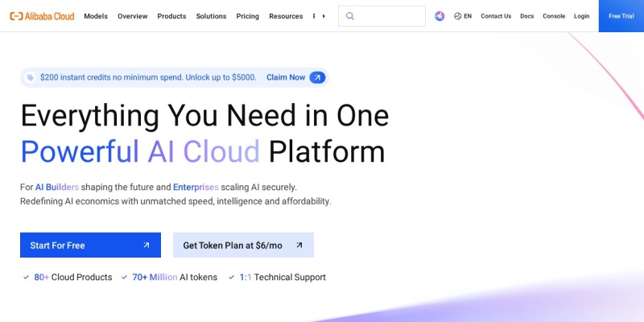
Task: Click the arrow icon on Start For Free
Action: point(147,246)
